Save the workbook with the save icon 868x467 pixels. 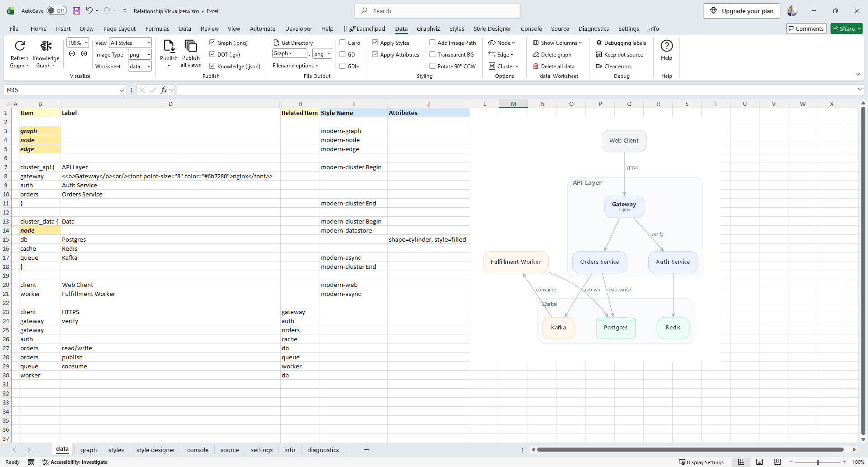76,11
